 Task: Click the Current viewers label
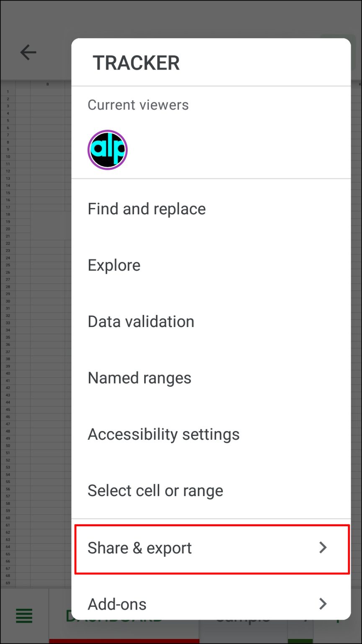tap(138, 104)
